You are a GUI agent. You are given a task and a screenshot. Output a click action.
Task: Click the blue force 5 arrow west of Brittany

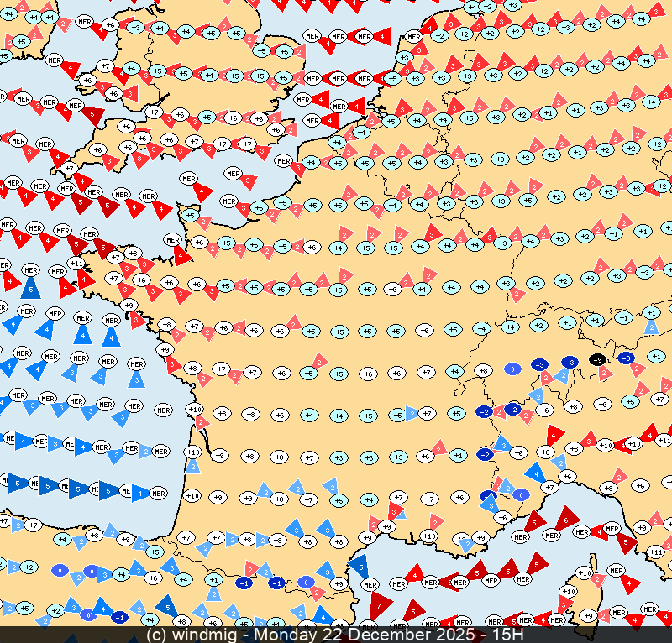coord(30,290)
